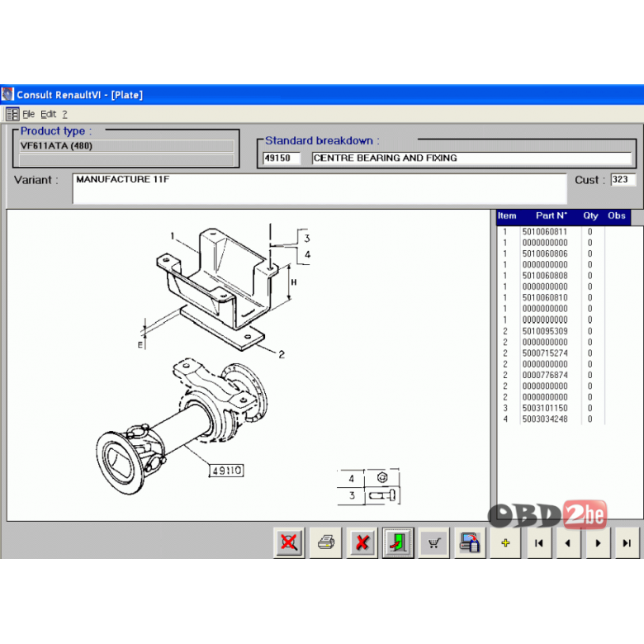Click the bolt symbol for item 3

tap(382, 495)
